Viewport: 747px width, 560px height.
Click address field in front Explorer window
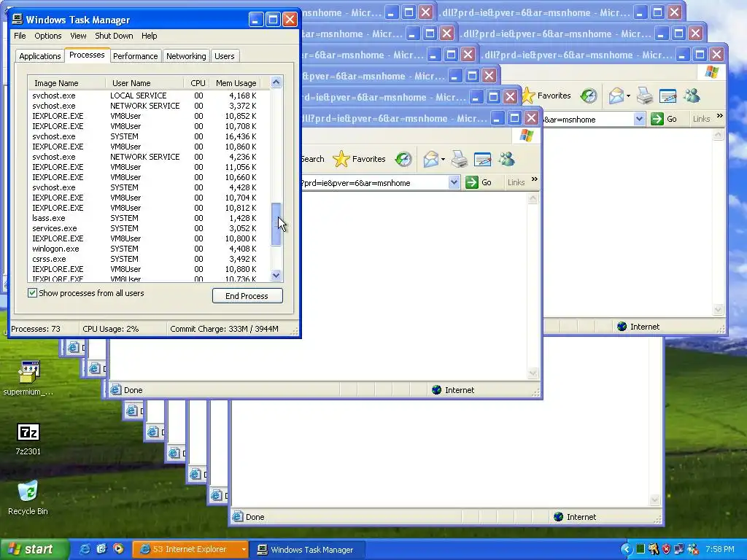(374, 183)
